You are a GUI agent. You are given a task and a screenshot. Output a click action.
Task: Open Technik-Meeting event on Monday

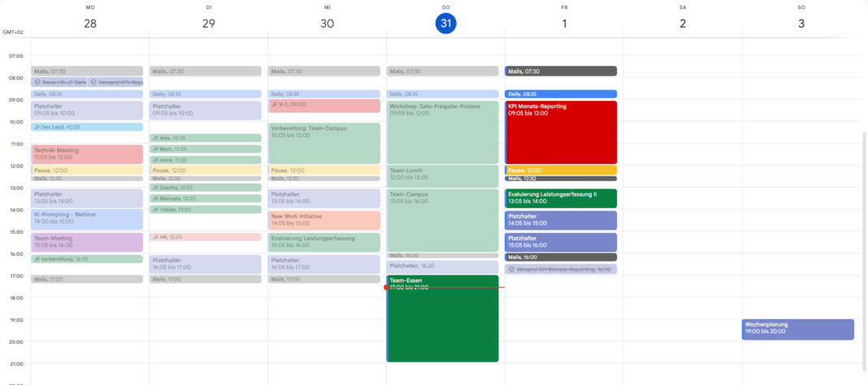pyautogui.click(x=87, y=154)
